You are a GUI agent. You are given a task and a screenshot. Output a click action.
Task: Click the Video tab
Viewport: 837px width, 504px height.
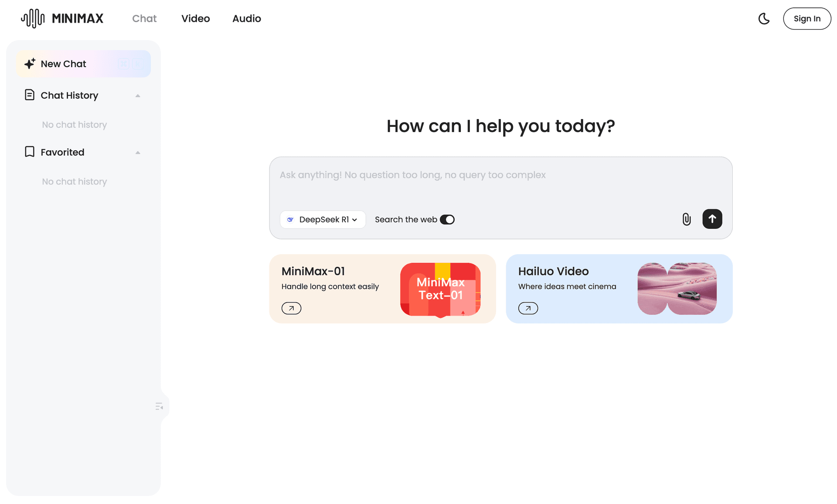195,18
